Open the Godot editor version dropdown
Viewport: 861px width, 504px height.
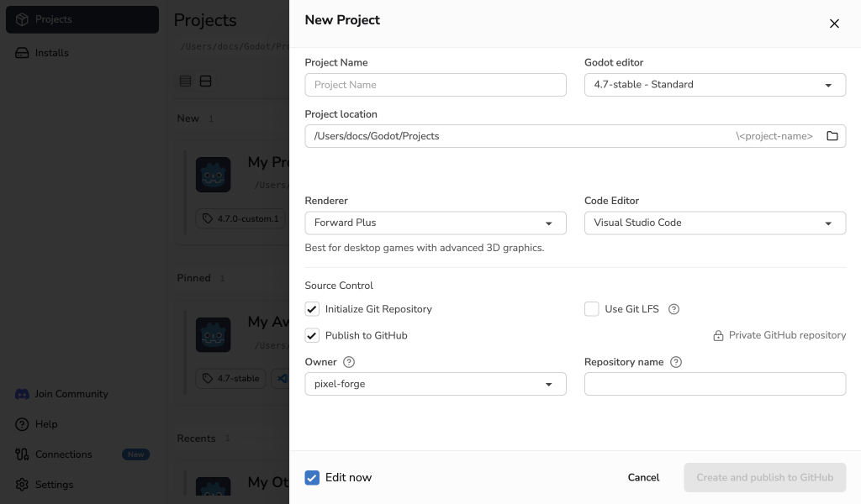point(715,85)
